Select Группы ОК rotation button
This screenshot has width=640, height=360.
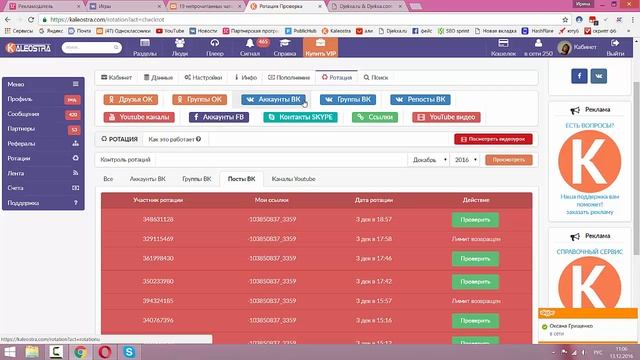point(199,100)
